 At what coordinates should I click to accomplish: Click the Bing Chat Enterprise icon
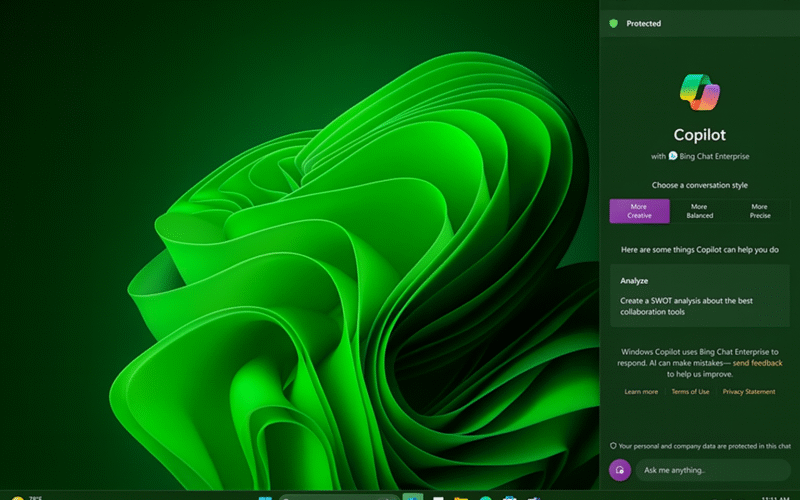[x=673, y=156]
